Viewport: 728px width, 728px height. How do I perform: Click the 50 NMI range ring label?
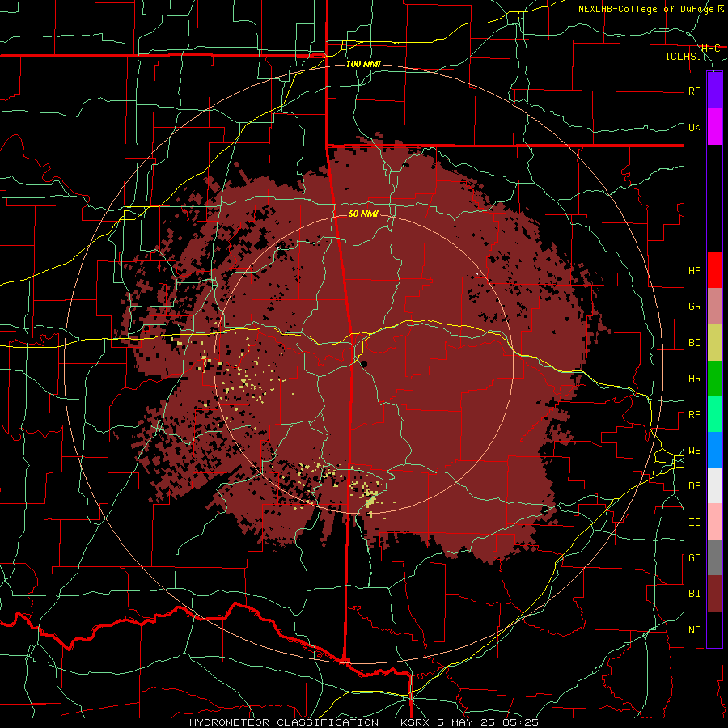363,214
